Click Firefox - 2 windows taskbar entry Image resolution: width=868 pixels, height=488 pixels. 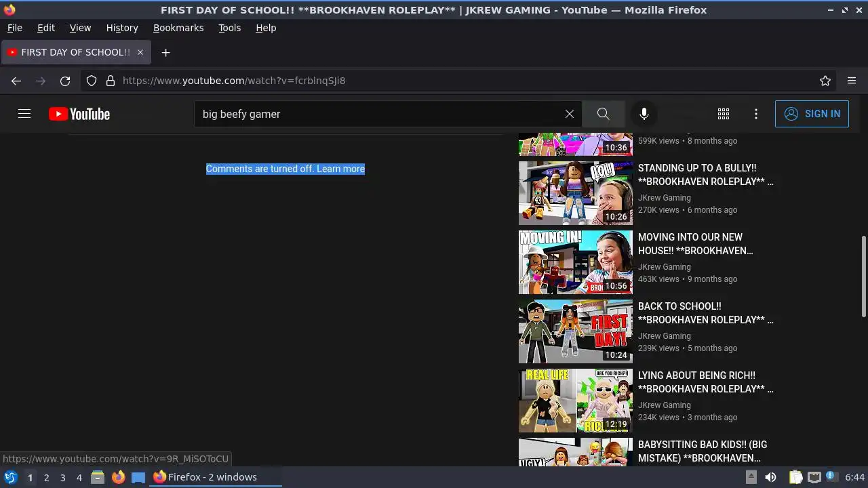coord(216,477)
